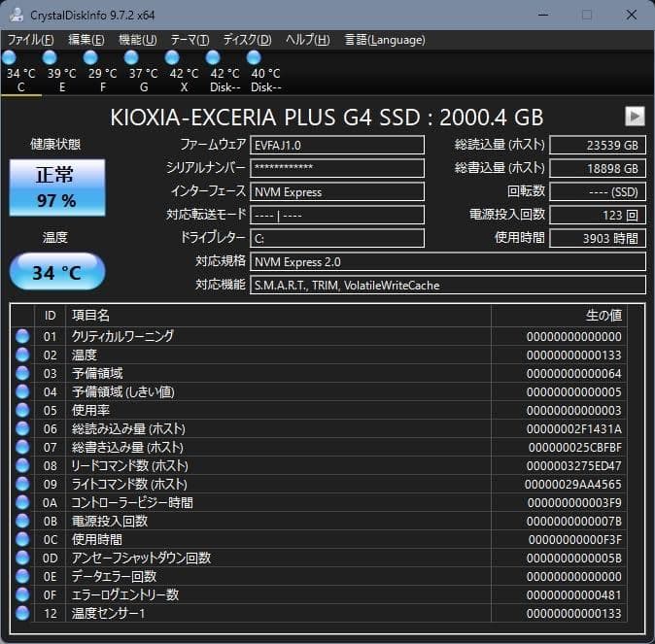The width and height of the screenshot is (655, 644).
Task: Select drive X tab at 42 °C
Action: point(184,72)
